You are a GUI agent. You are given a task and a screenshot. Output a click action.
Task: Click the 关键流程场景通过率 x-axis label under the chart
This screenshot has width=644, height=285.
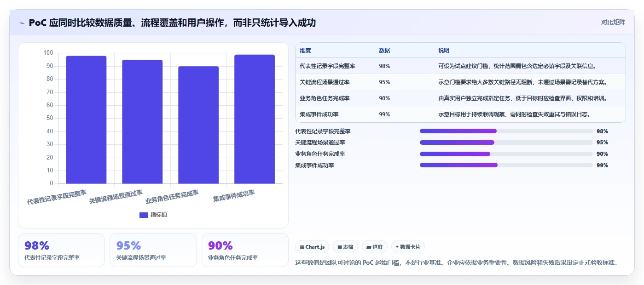[x=116, y=196]
